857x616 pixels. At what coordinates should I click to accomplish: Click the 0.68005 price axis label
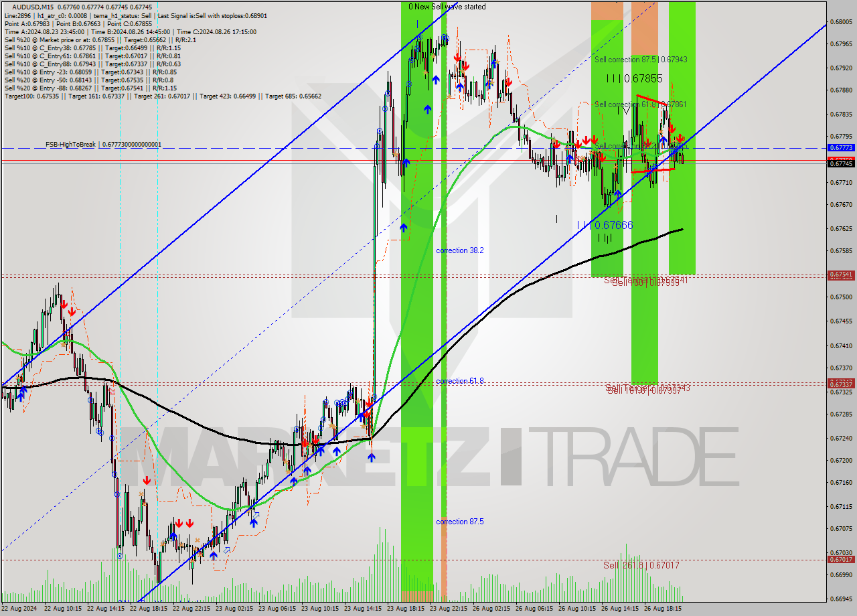841,21
